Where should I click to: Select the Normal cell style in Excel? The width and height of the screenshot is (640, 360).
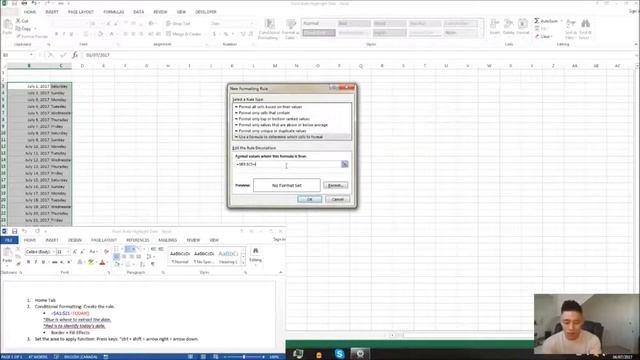(x=319, y=23)
